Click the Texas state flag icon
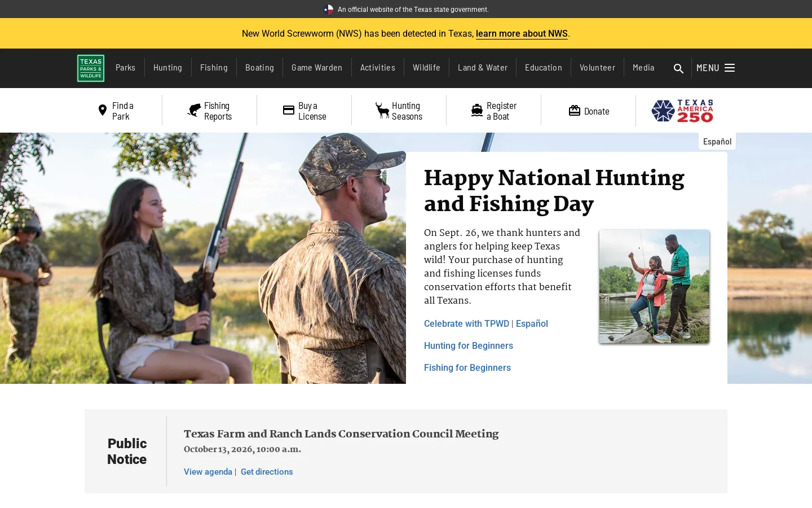The width and height of the screenshot is (812, 508). click(328, 10)
